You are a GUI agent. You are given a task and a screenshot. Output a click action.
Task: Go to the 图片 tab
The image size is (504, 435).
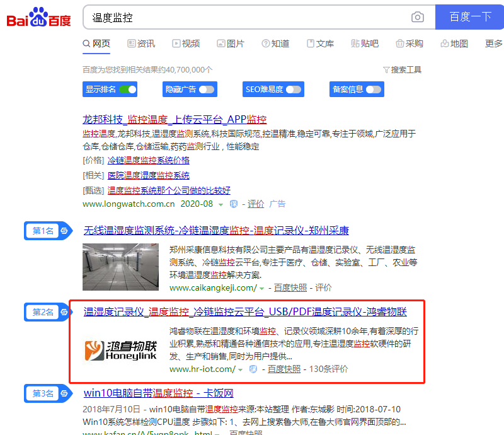231,43
